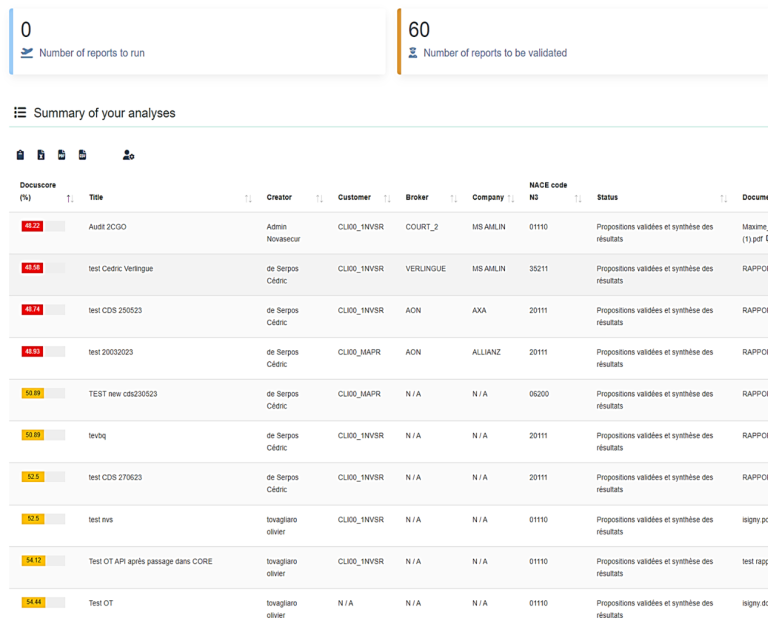Open the Number of reports to run card
The height and width of the screenshot is (621, 768).
click(x=198, y=42)
